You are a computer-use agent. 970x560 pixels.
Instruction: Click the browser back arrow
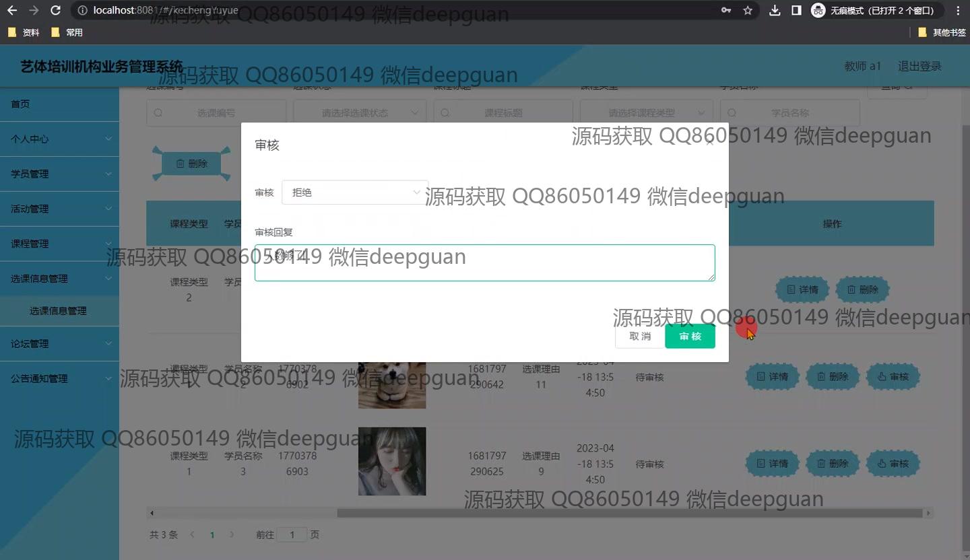(12, 11)
